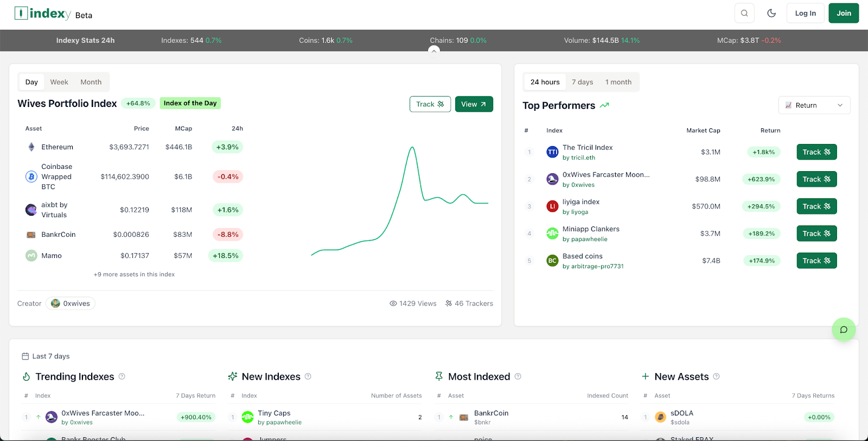Switch to the Month tab
The height and width of the screenshot is (441, 868).
click(91, 82)
